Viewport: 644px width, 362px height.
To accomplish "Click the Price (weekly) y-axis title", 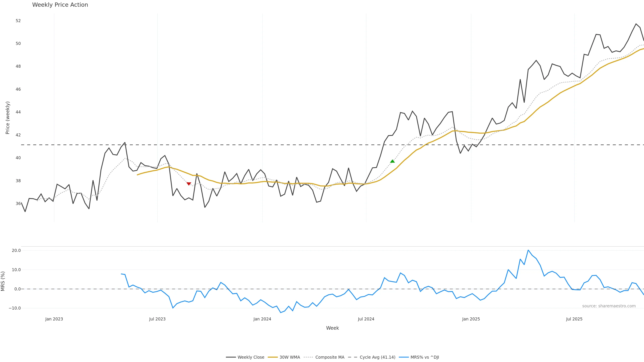I will coord(8,118).
